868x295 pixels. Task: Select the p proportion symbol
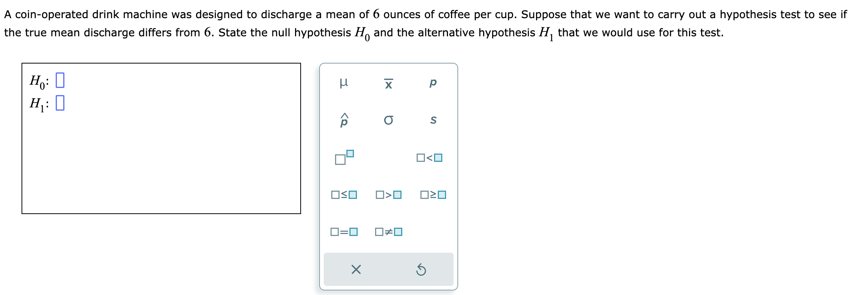point(432,83)
